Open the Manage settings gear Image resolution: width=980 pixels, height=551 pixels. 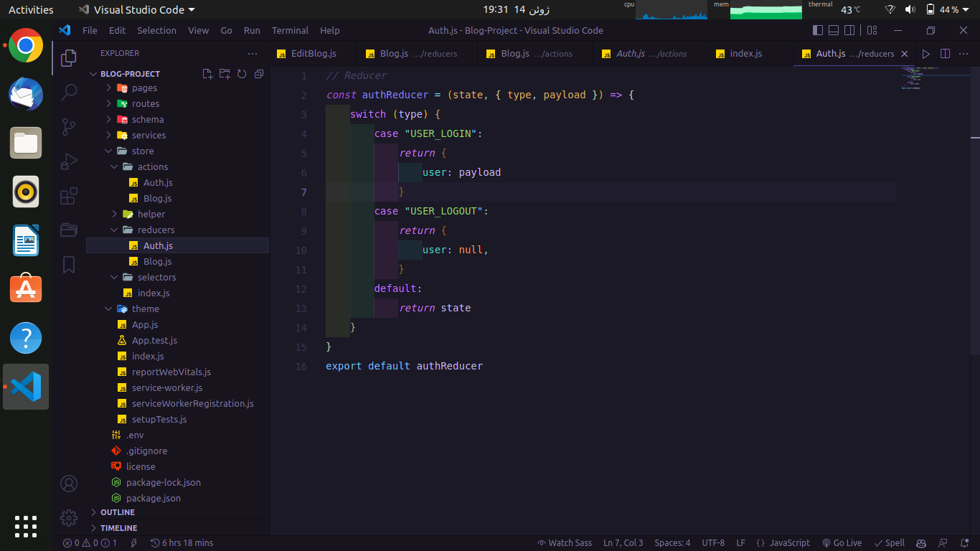coord(69,518)
